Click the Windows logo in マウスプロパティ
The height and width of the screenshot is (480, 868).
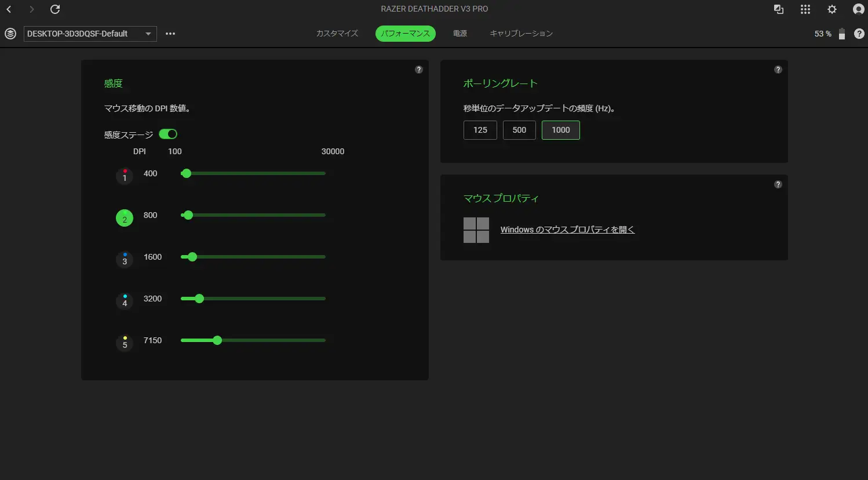[x=476, y=230]
